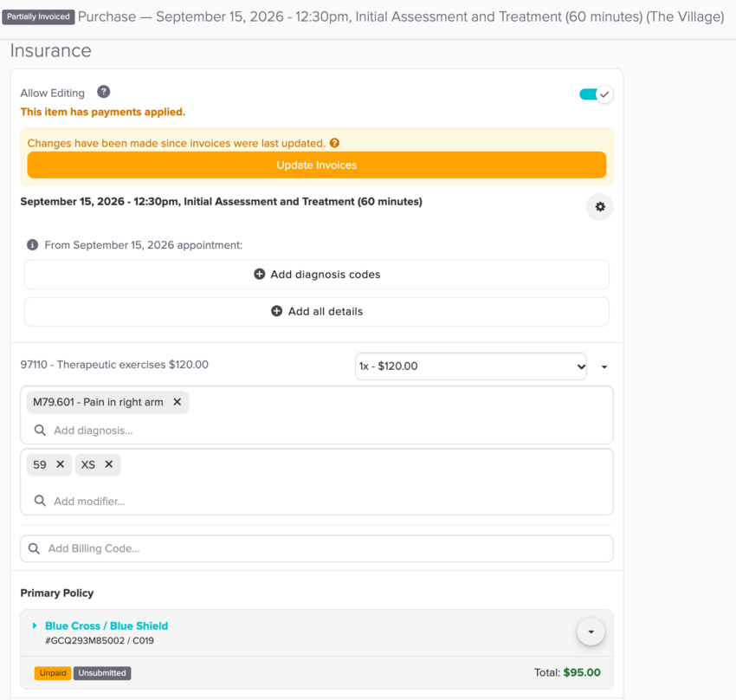736x700 pixels.
Task: Click Add diagnosis codes
Action: click(x=316, y=274)
